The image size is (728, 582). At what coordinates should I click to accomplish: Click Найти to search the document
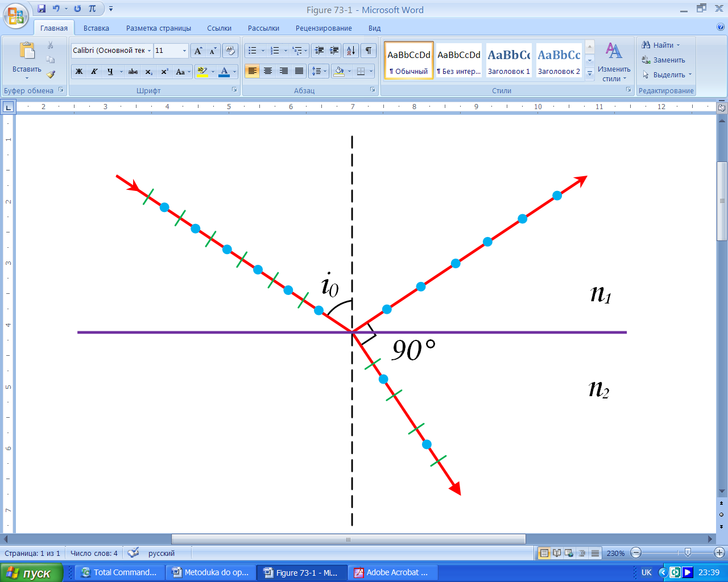[x=660, y=45]
